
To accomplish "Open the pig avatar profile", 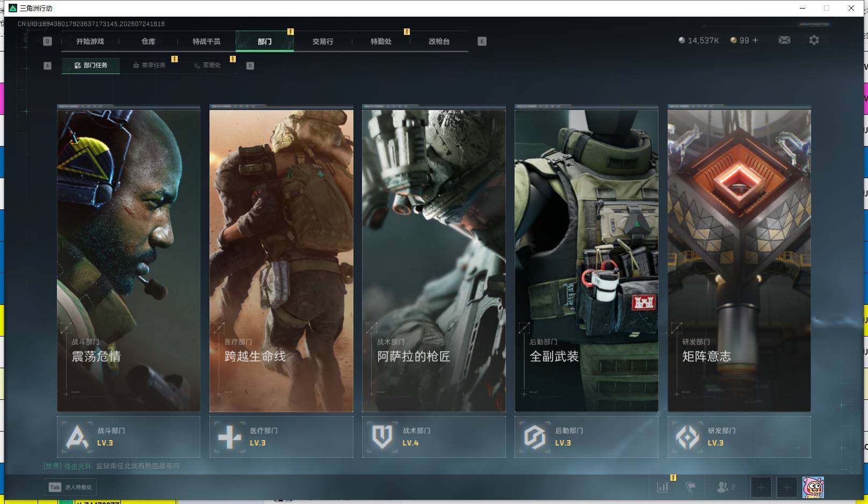I will pos(813,487).
